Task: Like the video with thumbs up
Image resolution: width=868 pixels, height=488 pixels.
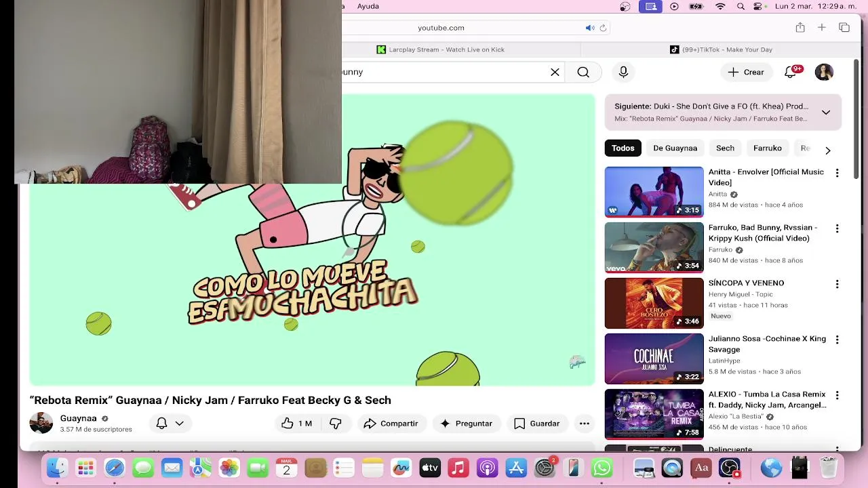Action: pos(297,424)
